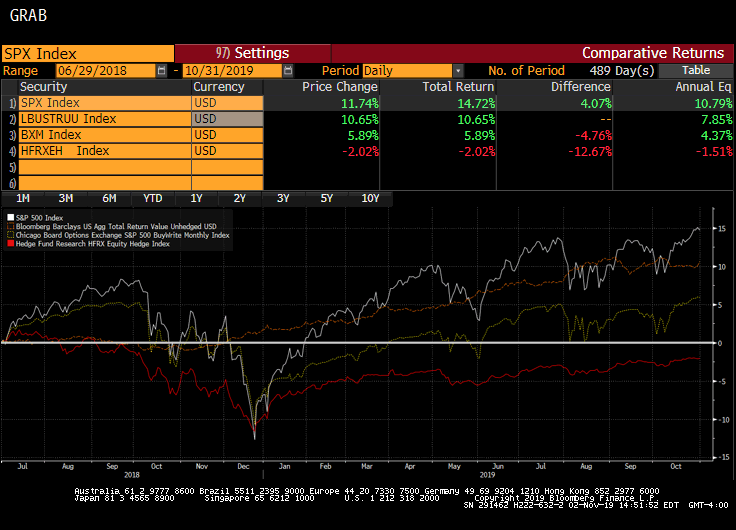736x530 pixels.
Task: Click the GRAB title text
Action: tap(28, 15)
